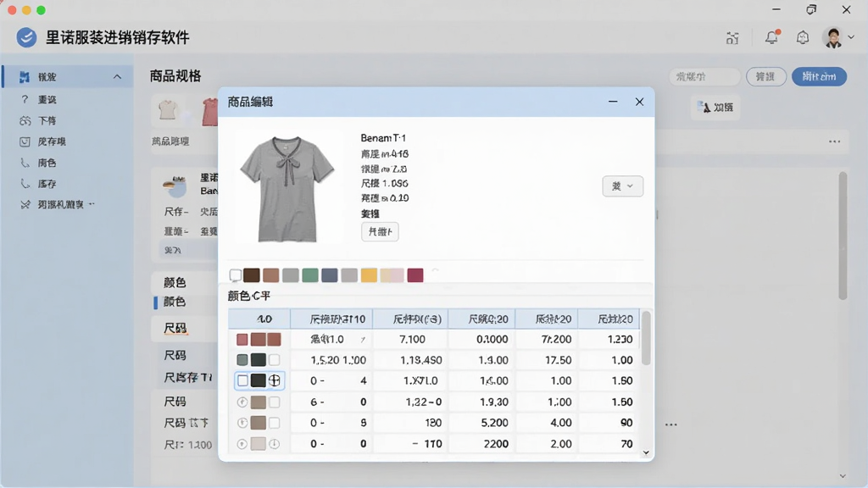Open the small dropdown right of the product details
This screenshot has height=488, width=868.
(x=622, y=186)
